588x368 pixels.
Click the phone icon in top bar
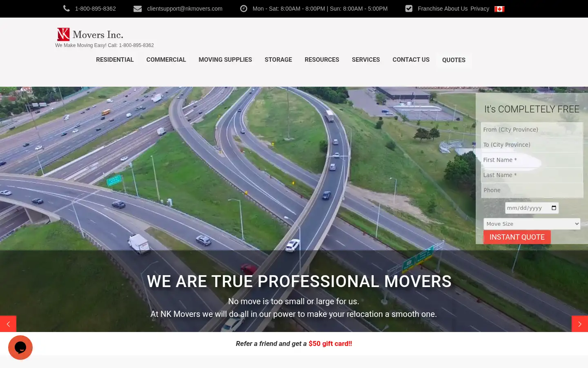tap(67, 9)
